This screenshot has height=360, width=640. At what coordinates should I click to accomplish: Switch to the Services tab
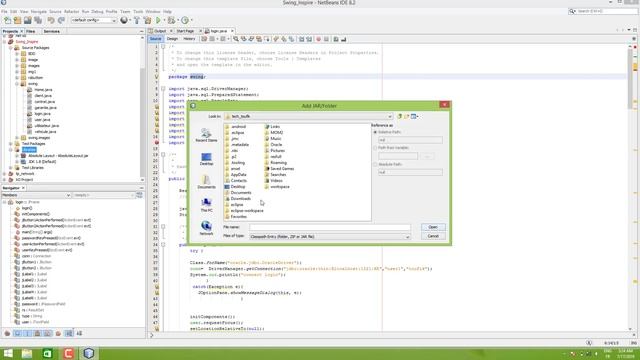coord(51,31)
